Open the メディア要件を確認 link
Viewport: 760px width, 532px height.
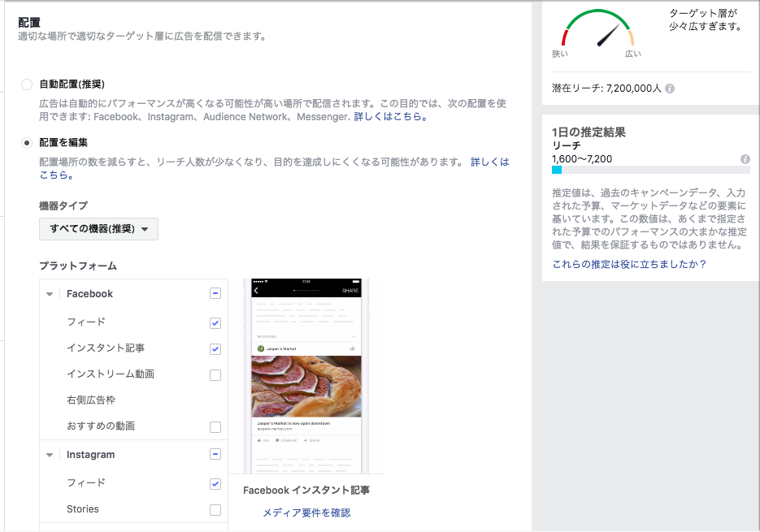[x=308, y=513]
